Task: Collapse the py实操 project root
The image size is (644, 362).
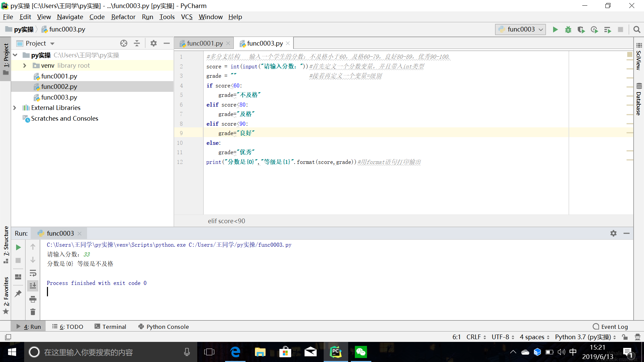Action: 15,55
